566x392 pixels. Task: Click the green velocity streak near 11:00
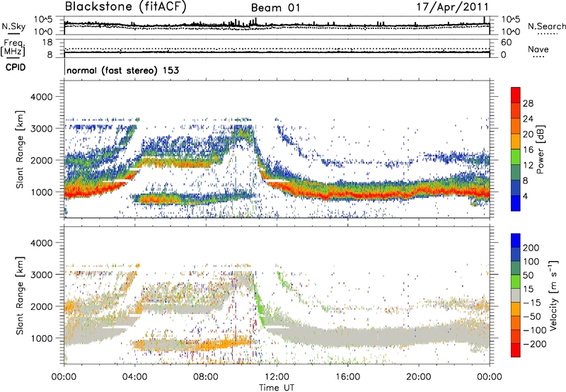(259, 305)
